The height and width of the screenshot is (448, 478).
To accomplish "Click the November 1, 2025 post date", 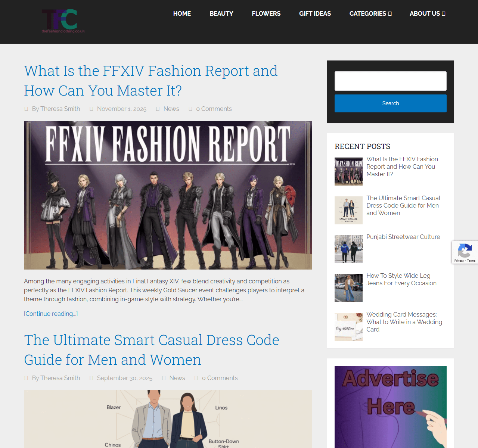I will [x=121, y=109].
